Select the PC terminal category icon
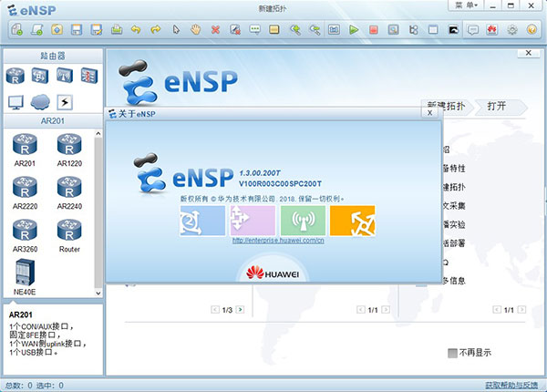Screen dimensions: 547x392 coord(15,102)
